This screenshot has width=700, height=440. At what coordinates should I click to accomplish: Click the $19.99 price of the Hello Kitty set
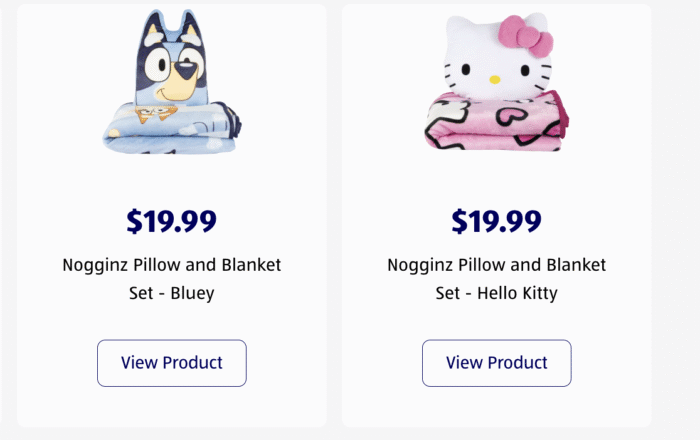(497, 221)
